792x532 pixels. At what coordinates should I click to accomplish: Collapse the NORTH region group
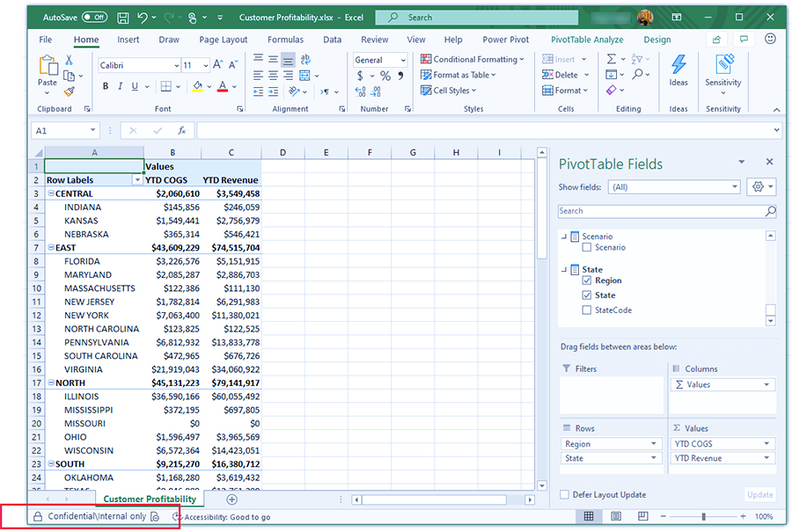51,383
